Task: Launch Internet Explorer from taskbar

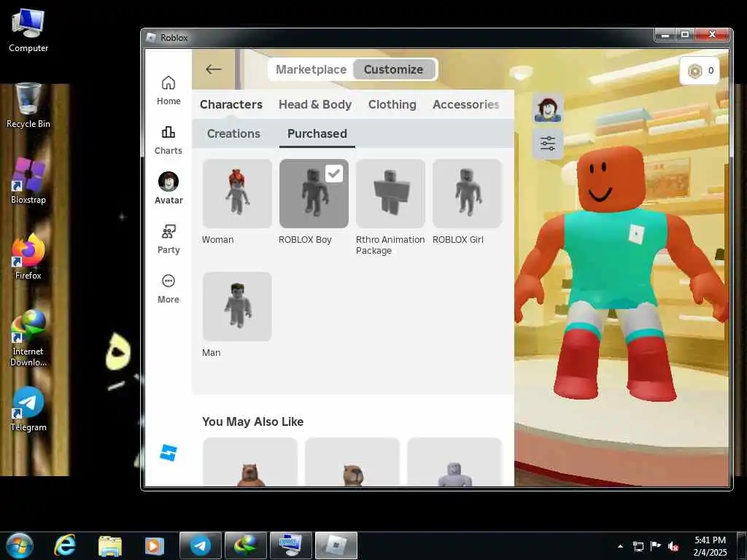Action: click(64, 545)
